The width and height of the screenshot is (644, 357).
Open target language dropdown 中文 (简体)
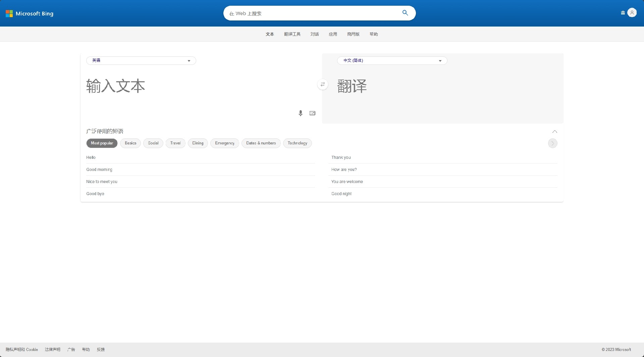(x=392, y=61)
